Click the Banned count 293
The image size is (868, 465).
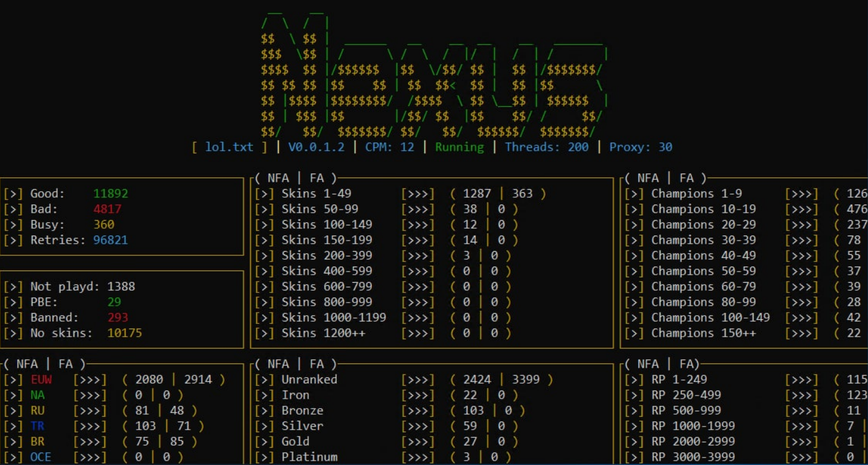coord(118,317)
